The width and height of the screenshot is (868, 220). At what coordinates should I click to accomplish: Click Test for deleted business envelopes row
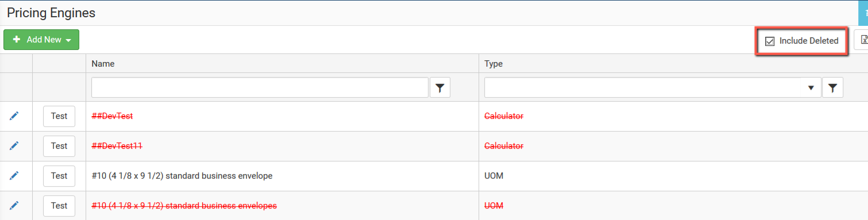pyautogui.click(x=59, y=206)
